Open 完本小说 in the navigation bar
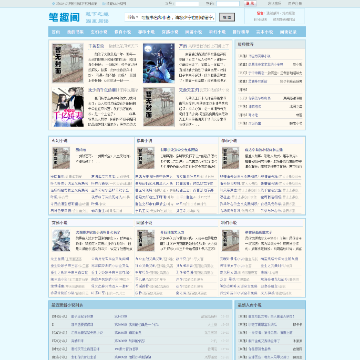The width and height of the screenshot is (360, 360). coord(265,32)
